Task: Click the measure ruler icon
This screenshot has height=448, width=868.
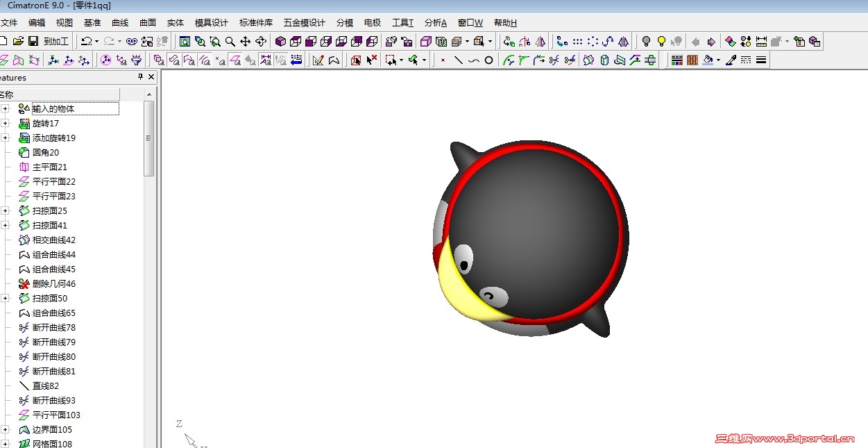Action: 761,42
